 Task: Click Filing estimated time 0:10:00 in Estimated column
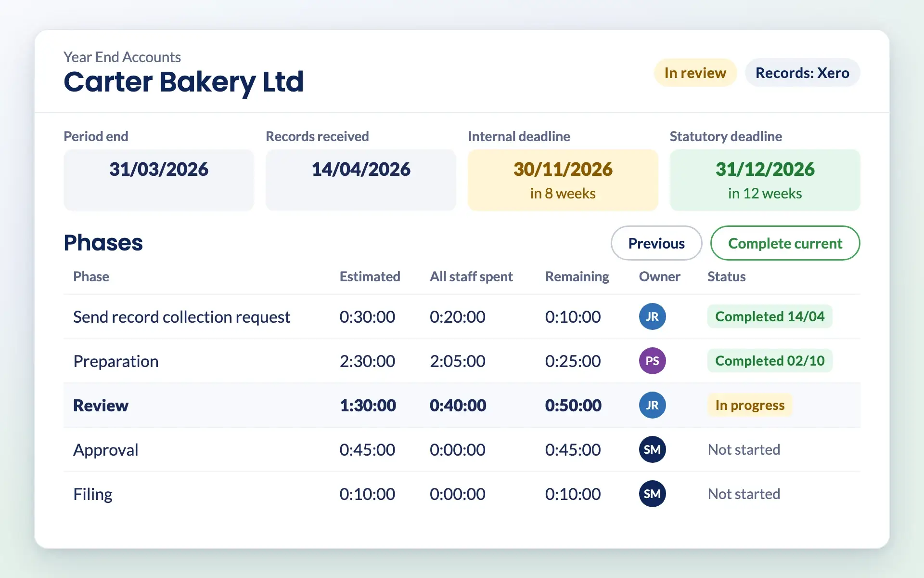[x=367, y=494]
